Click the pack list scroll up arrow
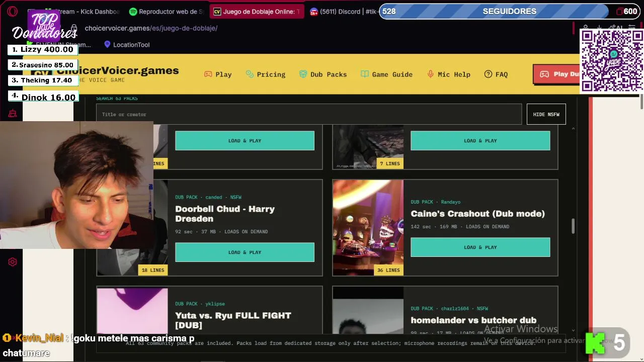 [x=573, y=129]
